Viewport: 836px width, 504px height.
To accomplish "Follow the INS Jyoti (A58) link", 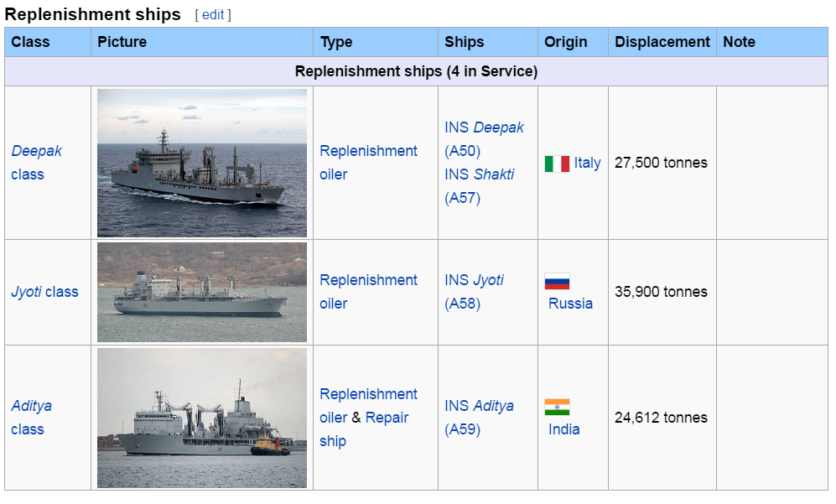I will (474, 292).
